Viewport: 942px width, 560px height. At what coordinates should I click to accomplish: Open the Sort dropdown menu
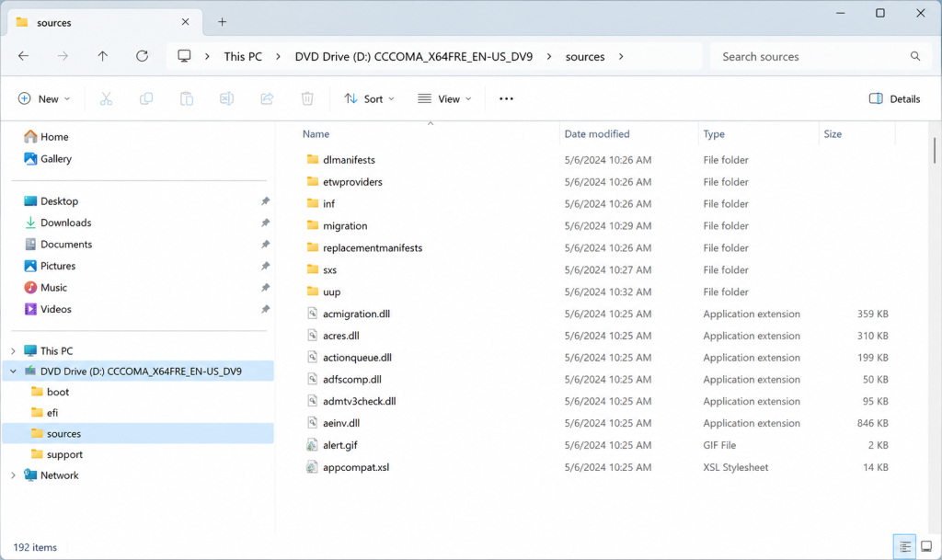tap(369, 99)
